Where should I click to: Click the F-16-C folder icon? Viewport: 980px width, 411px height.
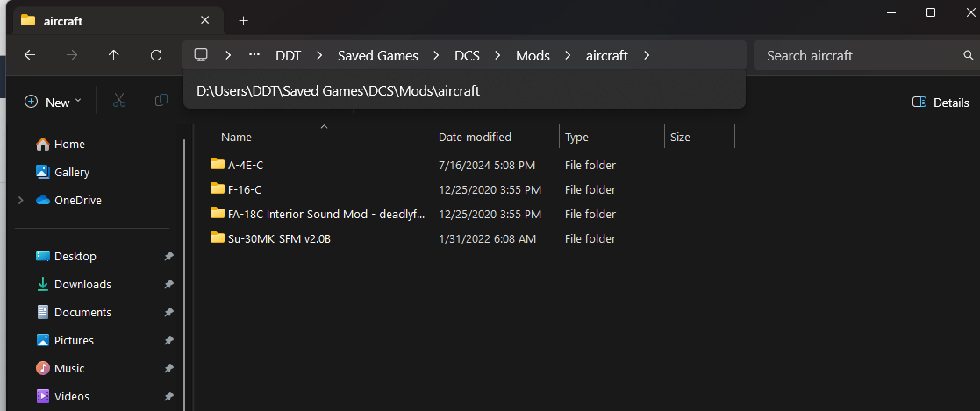click(x=218, y=188)
